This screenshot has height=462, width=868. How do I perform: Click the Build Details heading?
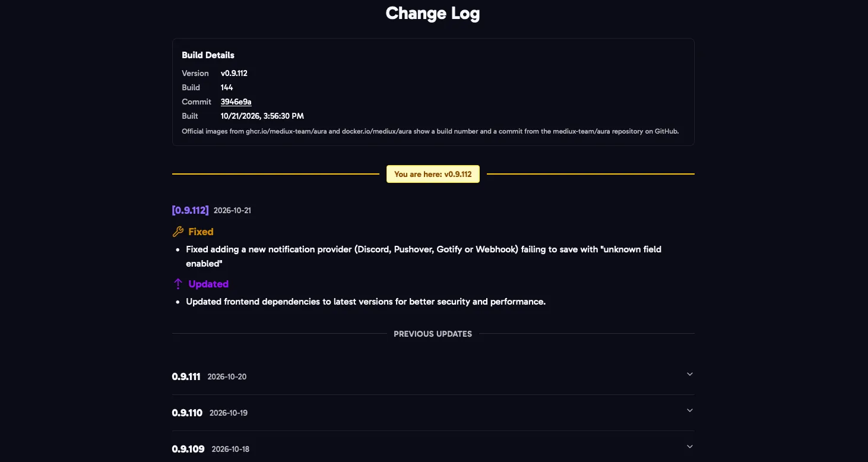point(208,55)
